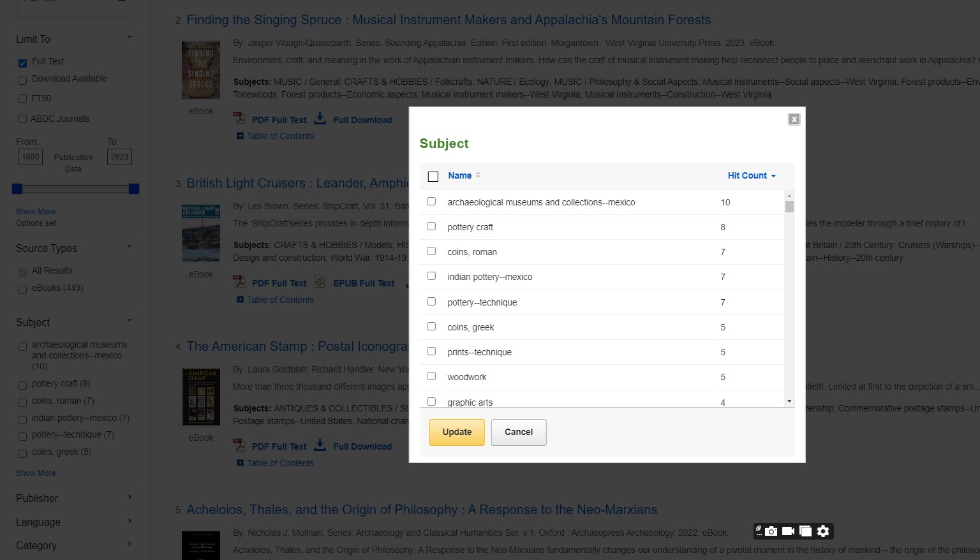Click plus icon beside American Stamp Table of Contents
Viewport: 980px width, 560px height.
240,462
